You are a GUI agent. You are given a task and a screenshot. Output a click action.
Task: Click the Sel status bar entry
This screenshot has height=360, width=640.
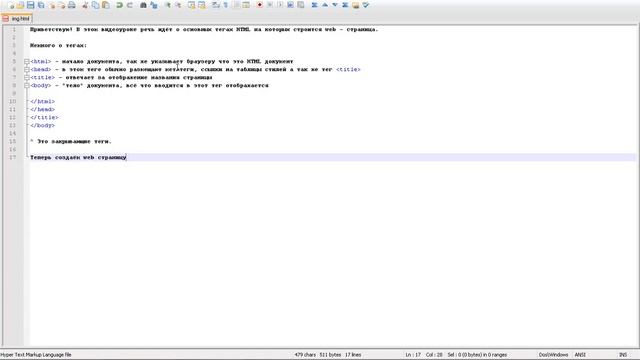click(x=477, y=355)
